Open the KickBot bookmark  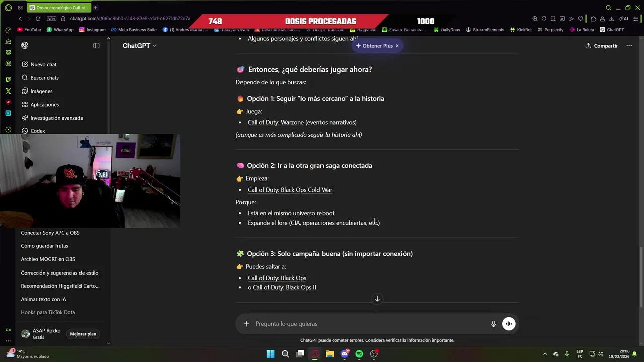point(521,30)
